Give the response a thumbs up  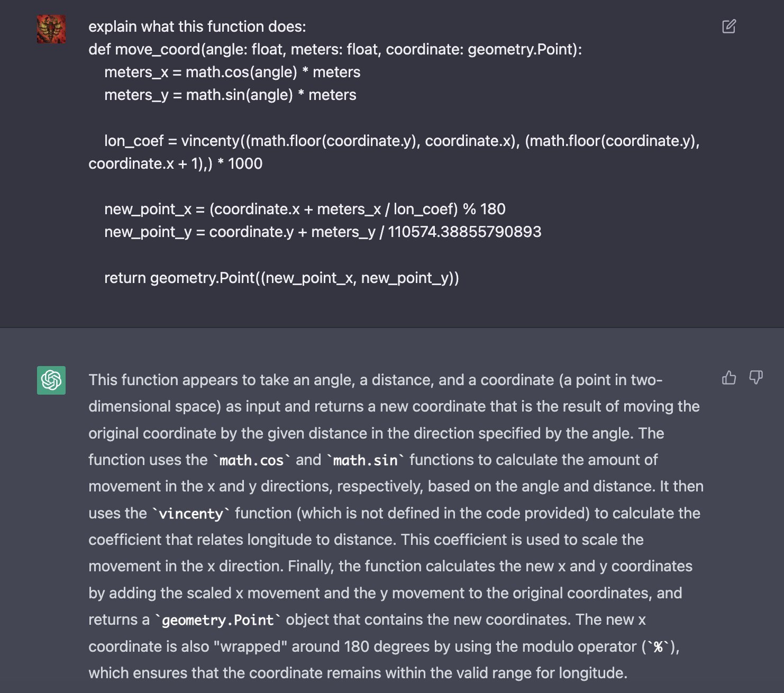pos(728,378)
